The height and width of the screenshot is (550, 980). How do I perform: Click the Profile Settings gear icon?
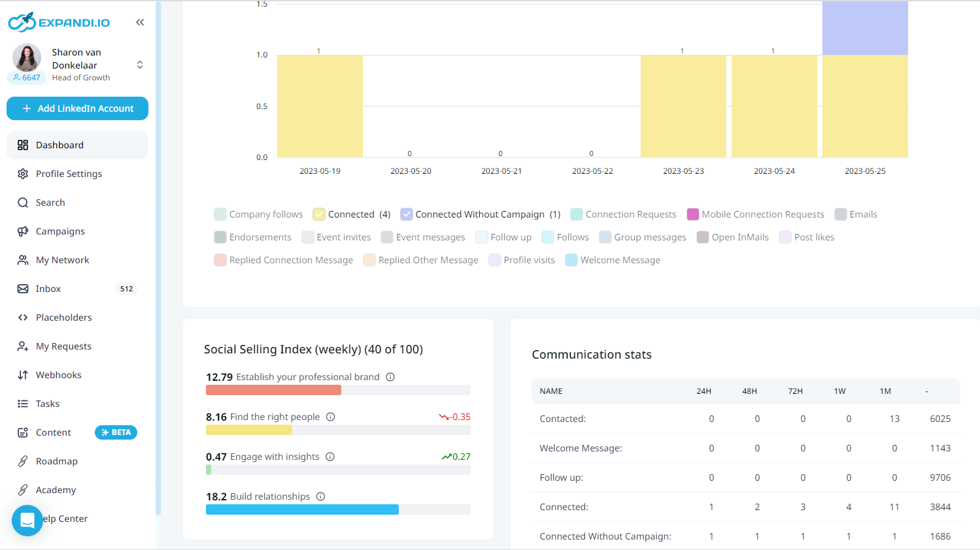pyautogui.click(x=23, y=174)
